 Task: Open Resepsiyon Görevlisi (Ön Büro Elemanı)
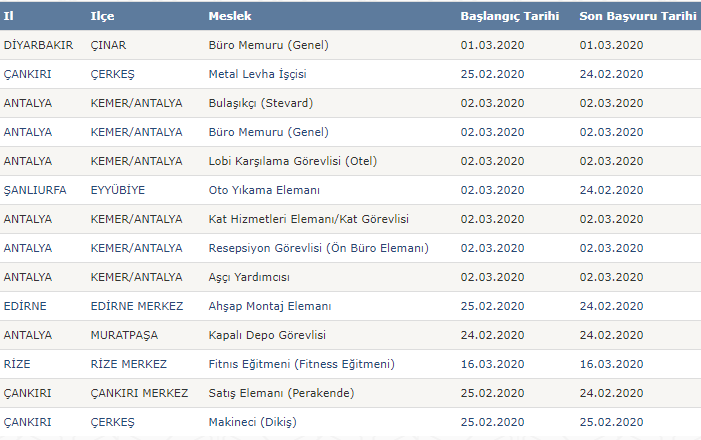[x=318, y=248]
